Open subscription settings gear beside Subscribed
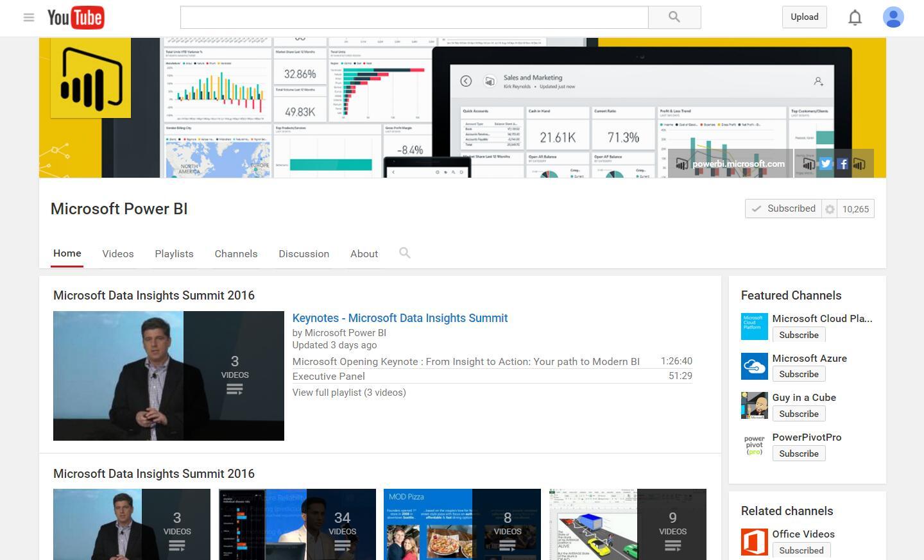The height and width of the screenshot is (560, 924). pyautogui.click(x=830, y=208)
